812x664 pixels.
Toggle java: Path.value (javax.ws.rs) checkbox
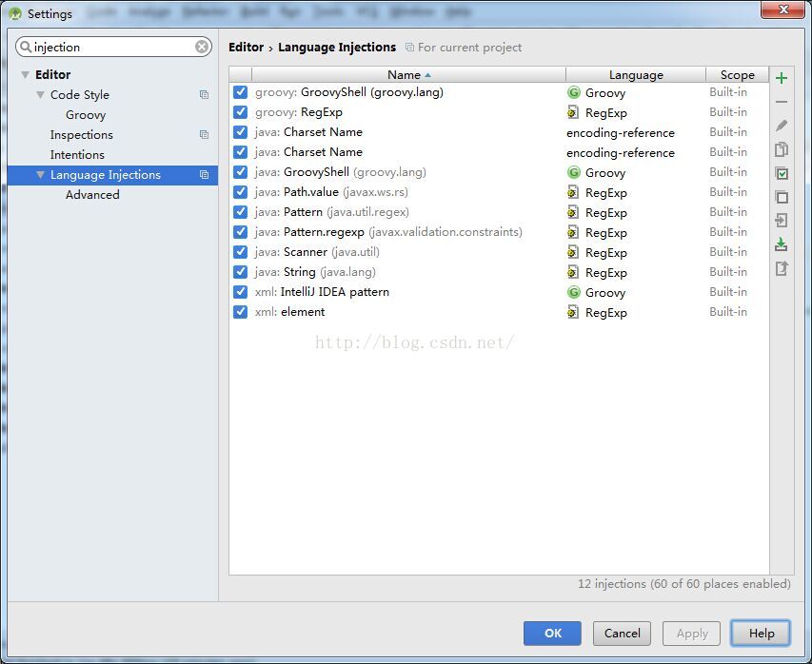point(240,192)
